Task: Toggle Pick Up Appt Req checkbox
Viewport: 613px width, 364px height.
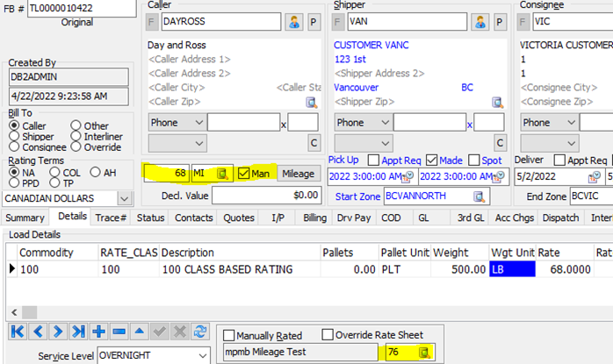Action: point(374,160)
